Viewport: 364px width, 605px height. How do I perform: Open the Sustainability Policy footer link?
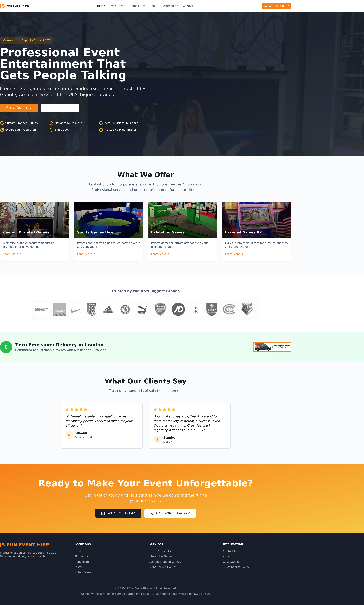coord(236,567)
